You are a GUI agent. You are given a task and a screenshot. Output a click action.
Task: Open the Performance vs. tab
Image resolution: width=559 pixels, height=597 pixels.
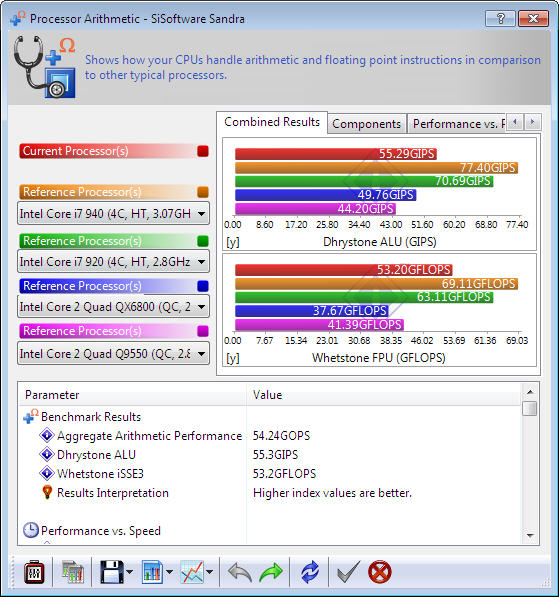pyautogui.click(x=457, y=124)
